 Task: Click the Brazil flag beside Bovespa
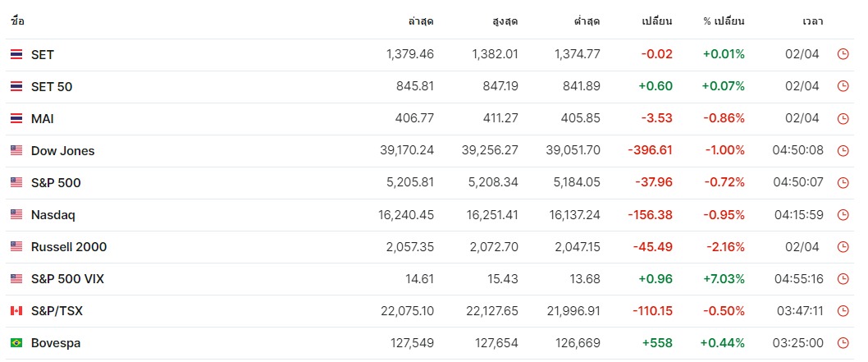16,343
